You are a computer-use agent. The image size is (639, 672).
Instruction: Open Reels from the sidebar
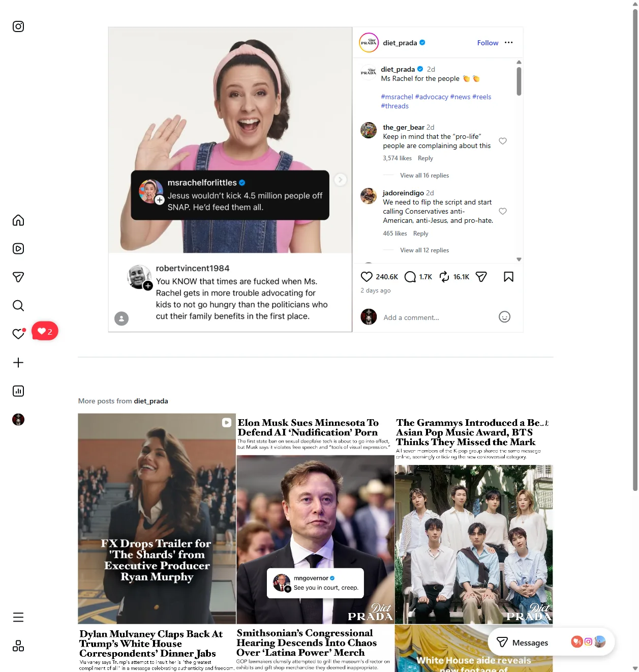(x=18, y=249)
